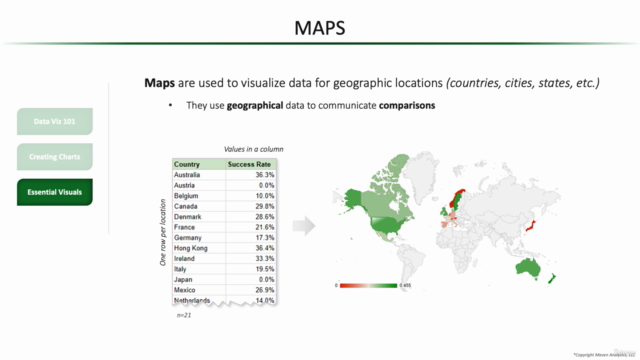Select the Austria table cell
This screenshot has height=360, width=640.
tap(199, 185)
